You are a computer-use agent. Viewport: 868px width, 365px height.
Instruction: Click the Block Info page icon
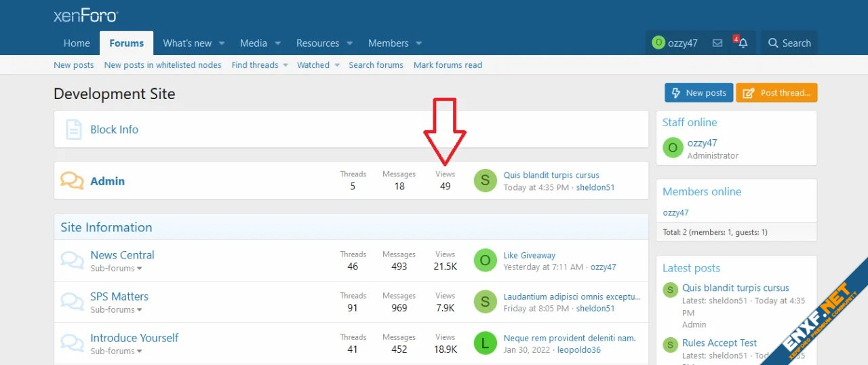[x=73, y=130]
